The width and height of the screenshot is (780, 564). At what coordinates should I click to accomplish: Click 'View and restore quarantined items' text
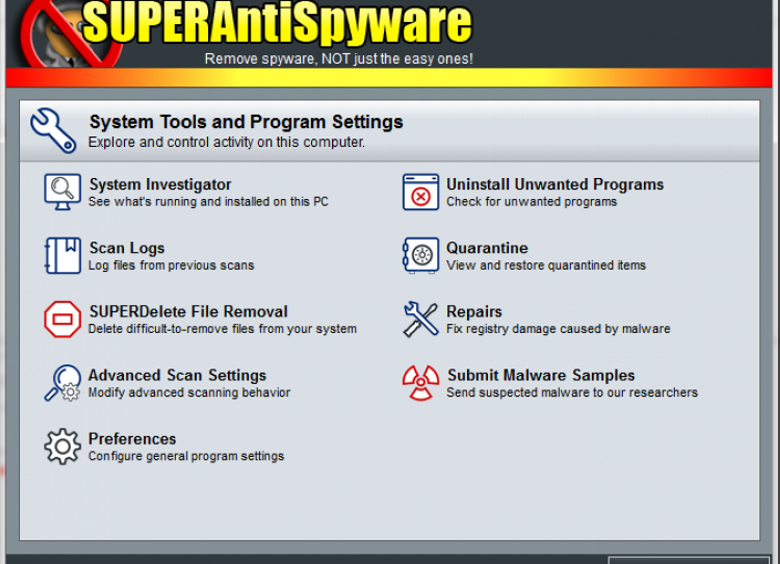point(546,266)
